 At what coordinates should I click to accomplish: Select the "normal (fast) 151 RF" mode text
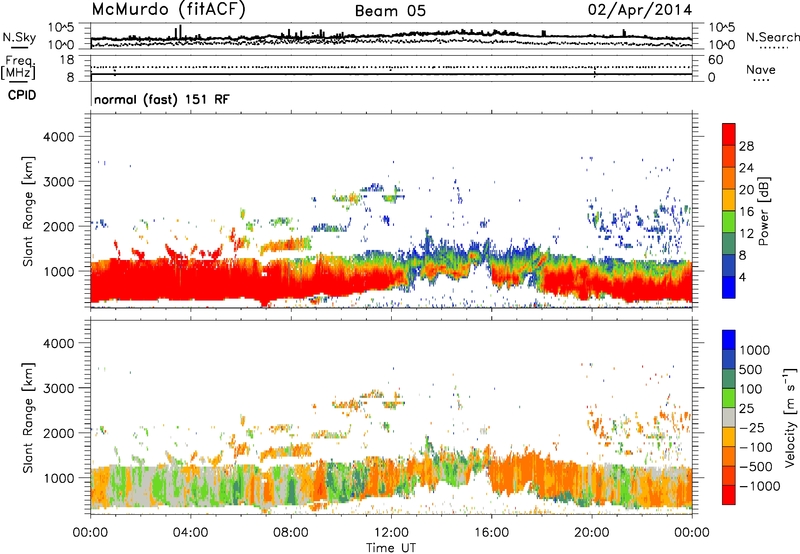coord(162,99)
